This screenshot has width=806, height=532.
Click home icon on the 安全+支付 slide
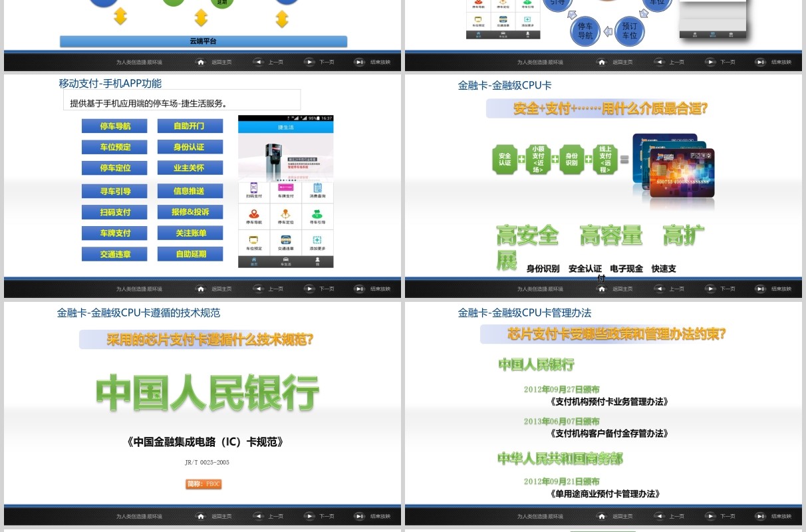click(602, 289)
